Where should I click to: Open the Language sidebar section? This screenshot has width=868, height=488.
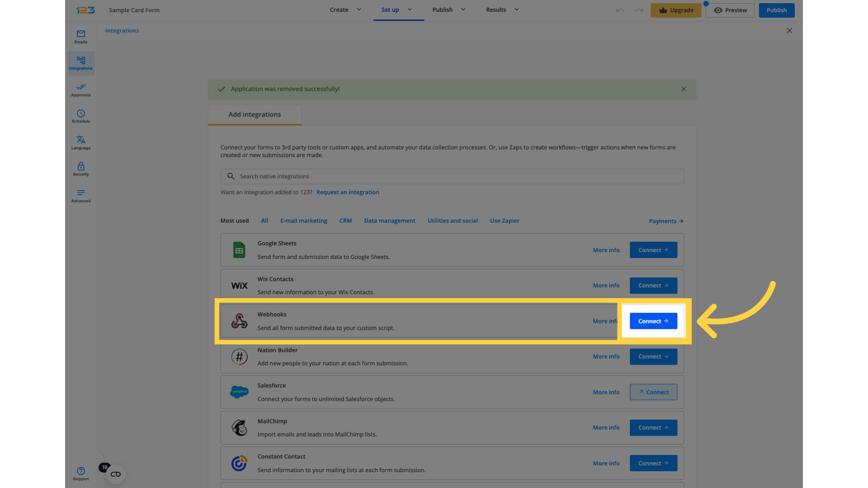[x=81, y=143]
